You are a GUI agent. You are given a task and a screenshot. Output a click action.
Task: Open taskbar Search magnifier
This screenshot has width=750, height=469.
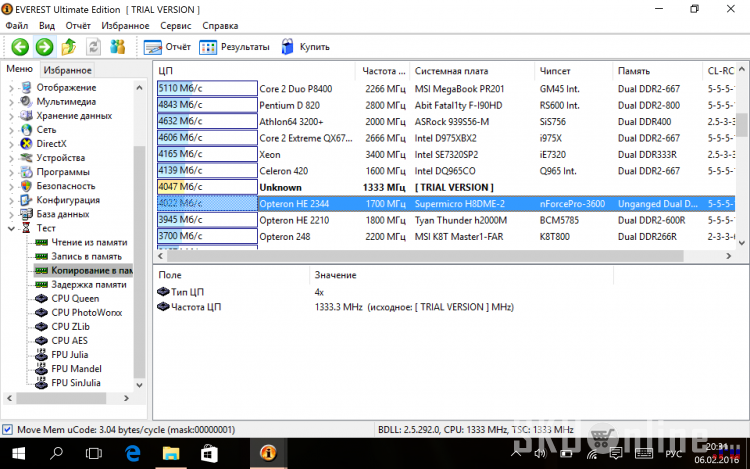pyautogui.click(x=56, y=453)
